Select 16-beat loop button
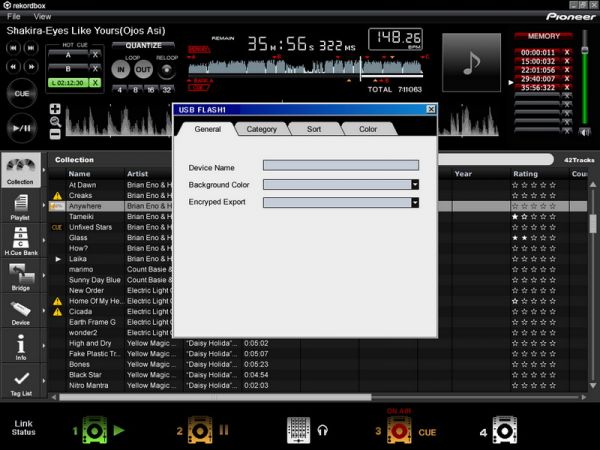The image size is (600, 450). [x=151, y=90]
